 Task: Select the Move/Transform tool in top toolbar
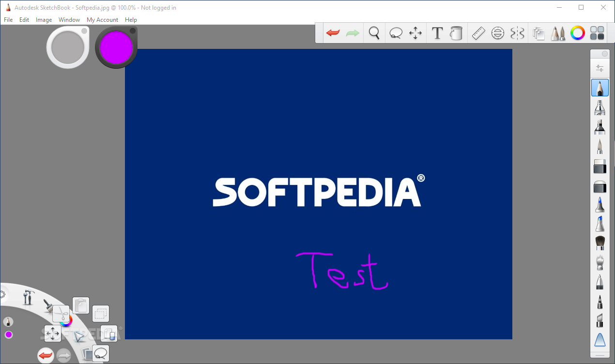tap(415, 33)
